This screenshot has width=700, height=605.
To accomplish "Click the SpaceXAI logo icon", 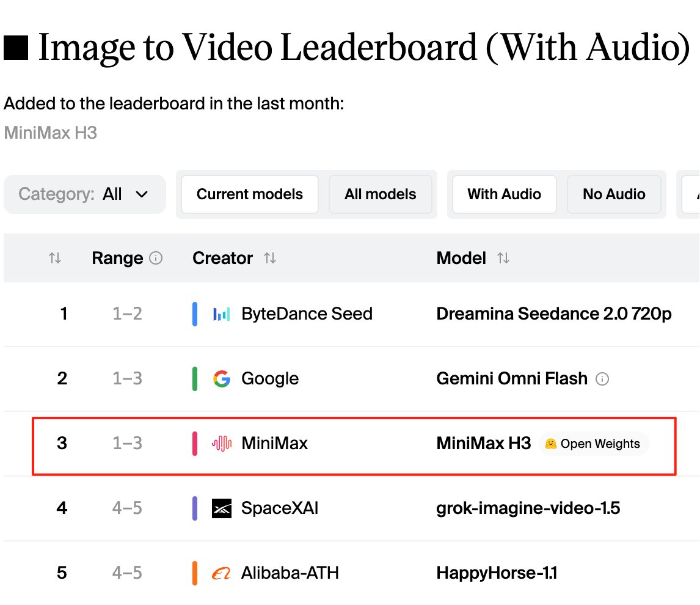I will point(222,508).
